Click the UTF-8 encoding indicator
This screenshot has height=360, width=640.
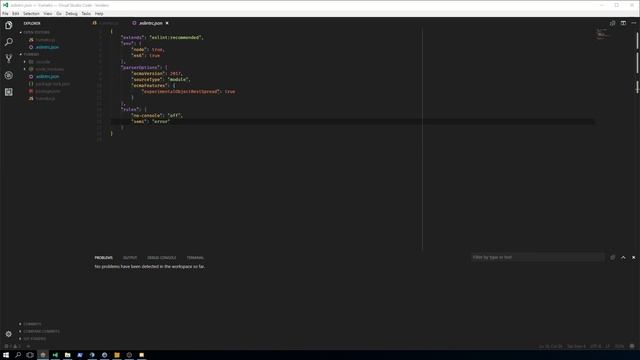coord(596,346)
